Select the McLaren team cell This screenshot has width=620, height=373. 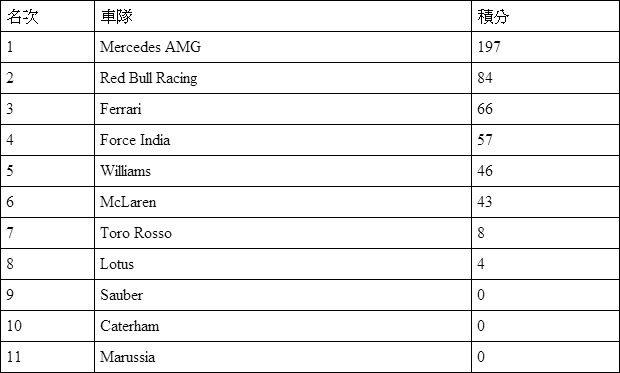click(283, 202)
